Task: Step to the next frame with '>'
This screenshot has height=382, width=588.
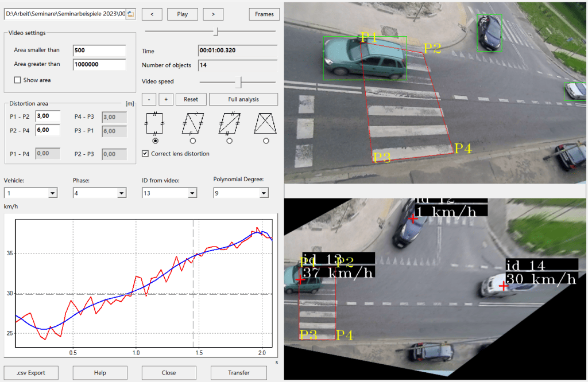Action: (213, 14)
